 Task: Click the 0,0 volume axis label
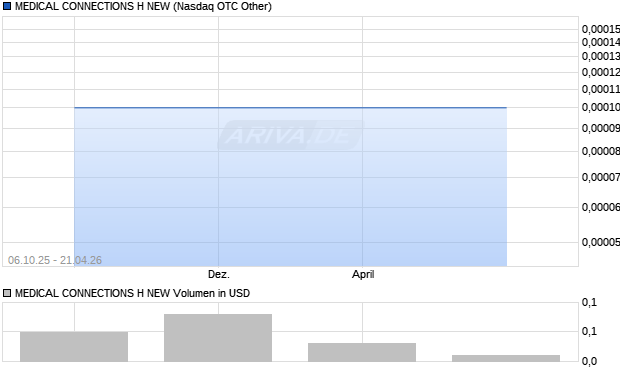coord(589,361)
